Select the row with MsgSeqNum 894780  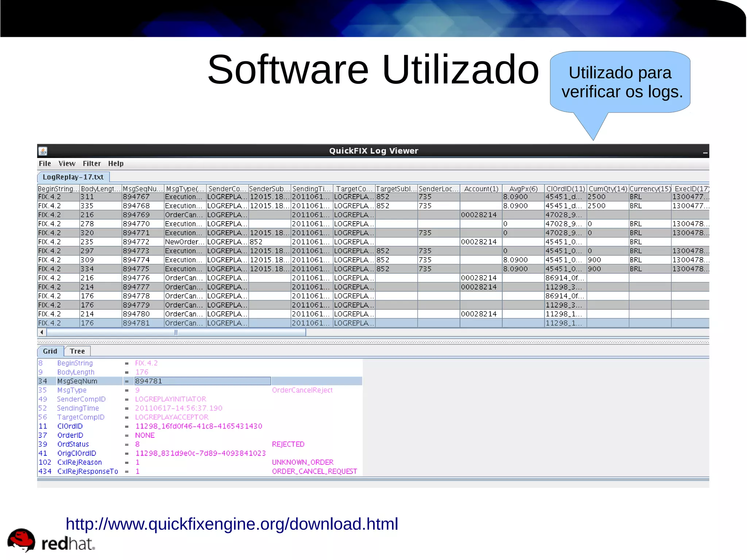coord(373,314)
